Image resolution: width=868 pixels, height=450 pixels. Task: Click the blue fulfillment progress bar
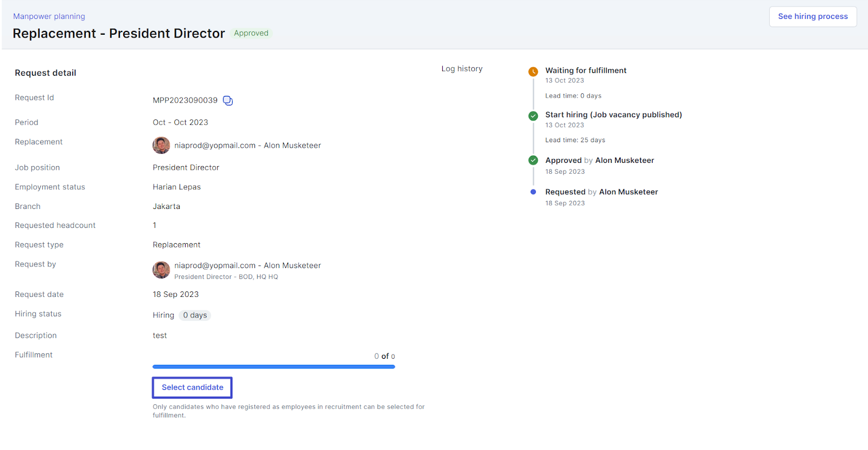point(273,367)
